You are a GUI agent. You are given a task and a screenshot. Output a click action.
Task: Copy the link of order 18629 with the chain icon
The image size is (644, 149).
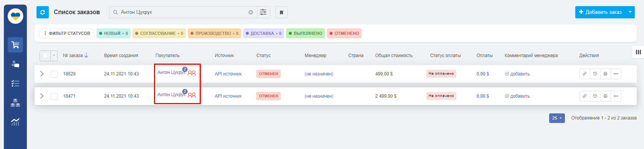point(584,74)
